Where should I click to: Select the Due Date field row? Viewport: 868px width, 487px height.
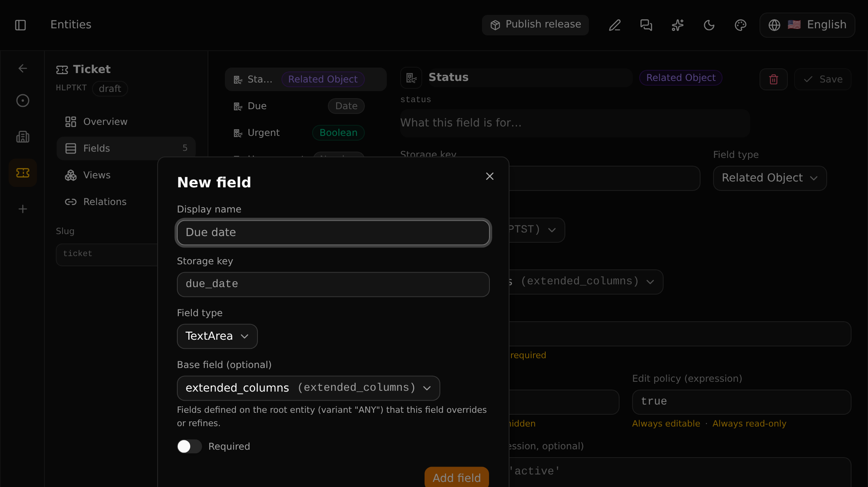(306, 106)
